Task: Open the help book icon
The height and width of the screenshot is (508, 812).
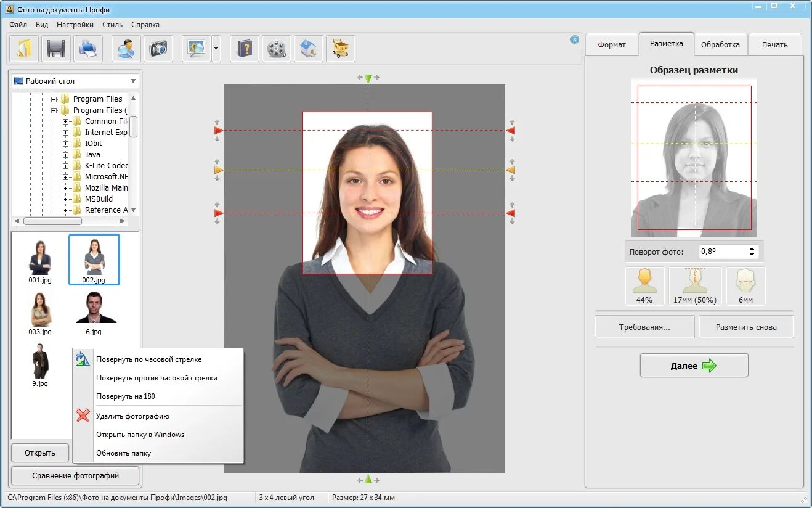Action: point(245,49)
